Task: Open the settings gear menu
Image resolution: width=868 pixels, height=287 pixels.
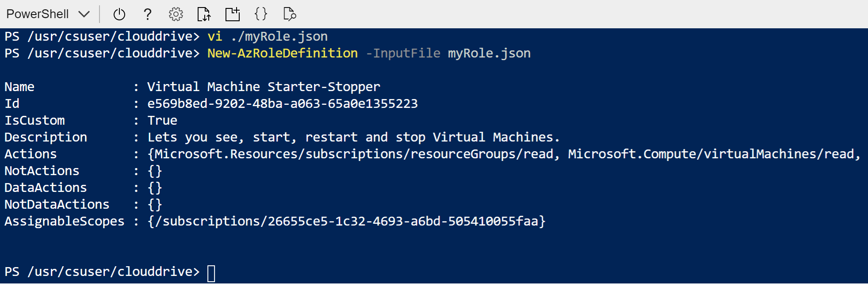Action: click(176, 15)
